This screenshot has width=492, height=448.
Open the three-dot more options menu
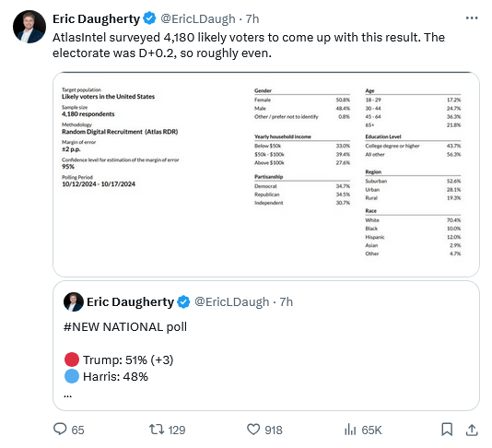point(472,18)
